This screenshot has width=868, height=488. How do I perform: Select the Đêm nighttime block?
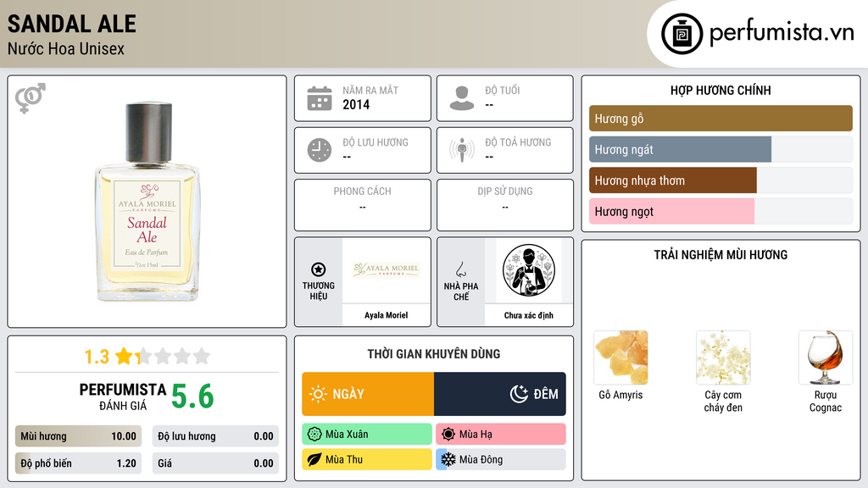tap(500, 394)
